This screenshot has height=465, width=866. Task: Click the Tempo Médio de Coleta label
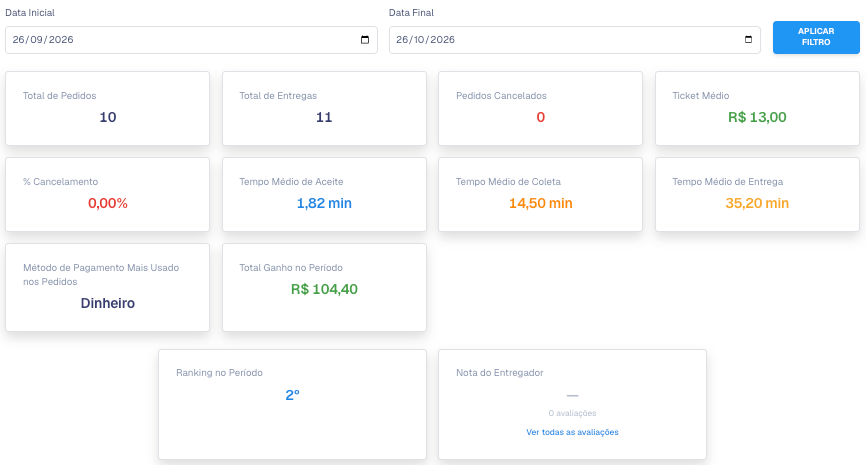(508, 182)
